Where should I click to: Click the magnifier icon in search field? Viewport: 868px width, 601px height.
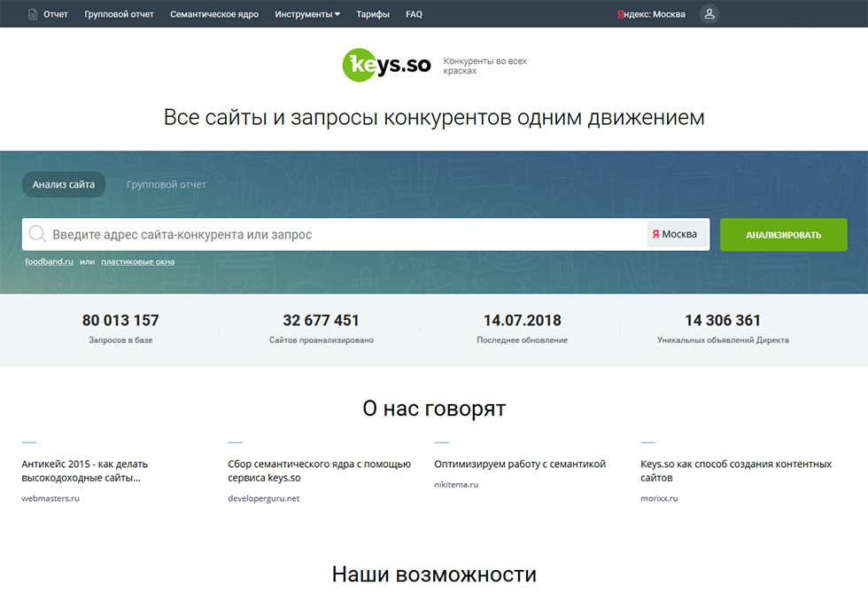point(37,235)
